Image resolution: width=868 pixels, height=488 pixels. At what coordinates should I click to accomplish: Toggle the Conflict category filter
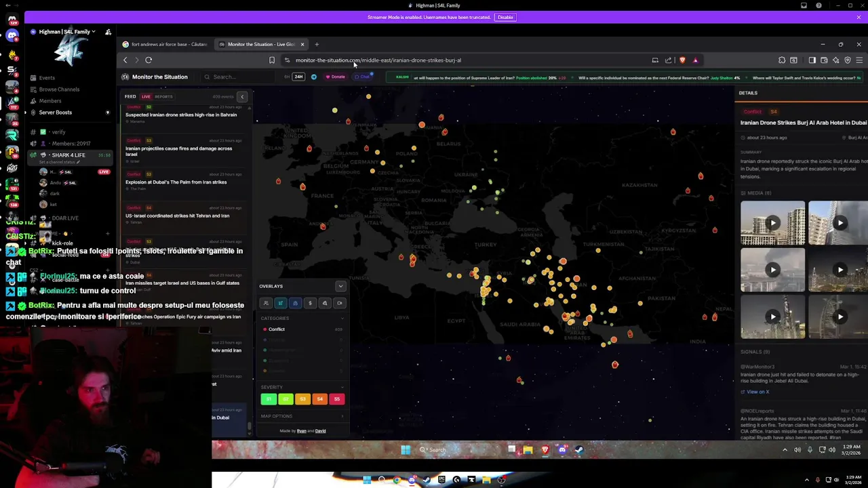pos(301,329)
